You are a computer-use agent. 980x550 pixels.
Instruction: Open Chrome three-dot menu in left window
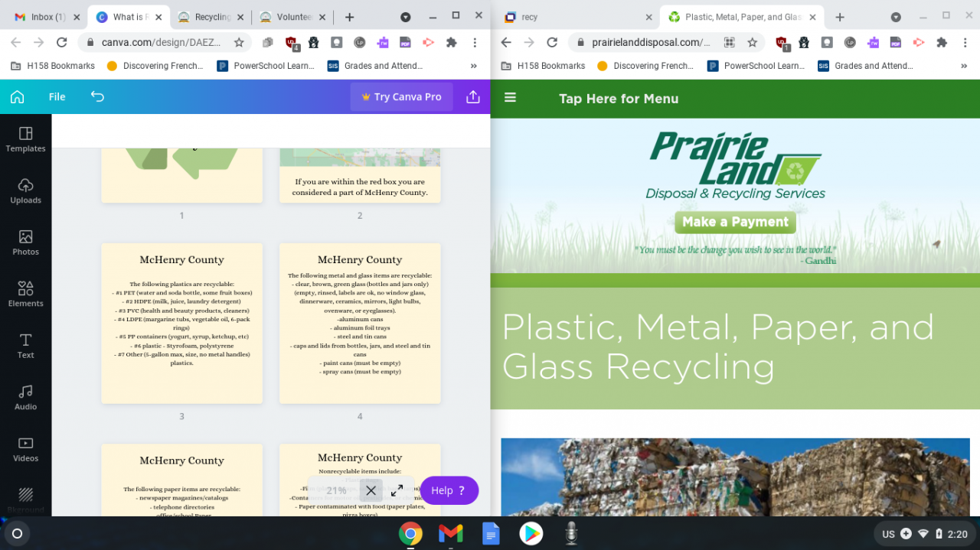pyautogui.click(x=475, y=43)
